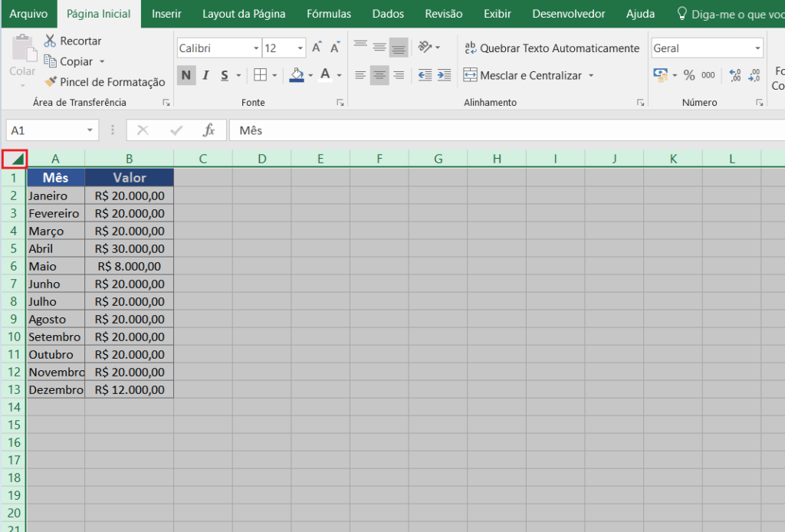Screen dimensions: 785x532
Task: Click the insert function fx icon
Action: pos(209,130)
